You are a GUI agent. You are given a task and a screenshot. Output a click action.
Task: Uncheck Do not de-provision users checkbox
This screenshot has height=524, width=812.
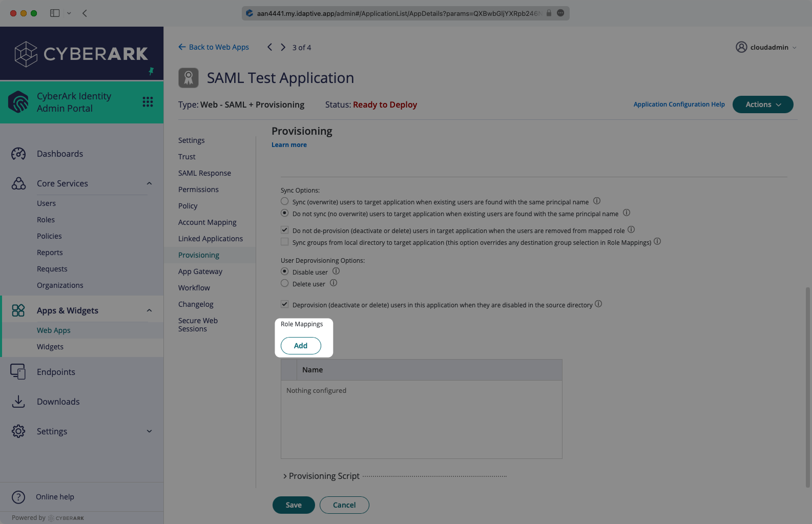click(285, 230)
